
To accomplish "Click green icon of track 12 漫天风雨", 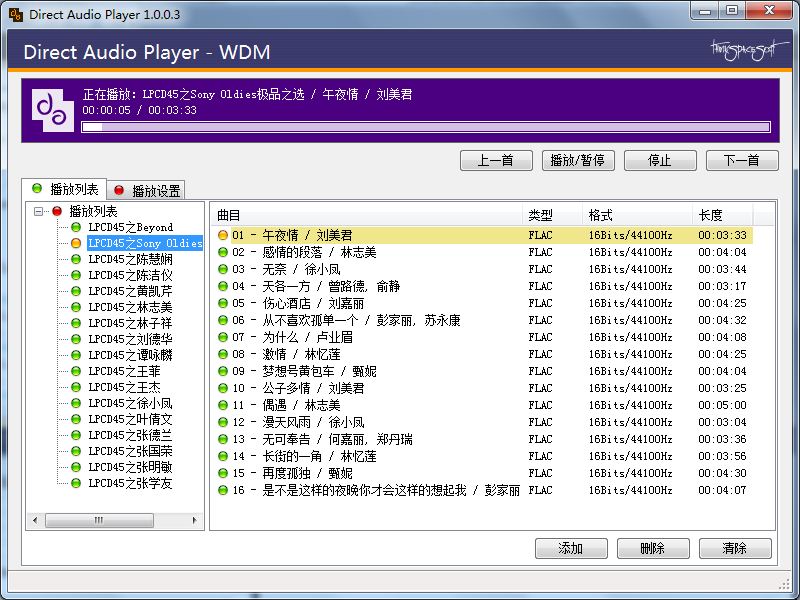I will (223, 422).
